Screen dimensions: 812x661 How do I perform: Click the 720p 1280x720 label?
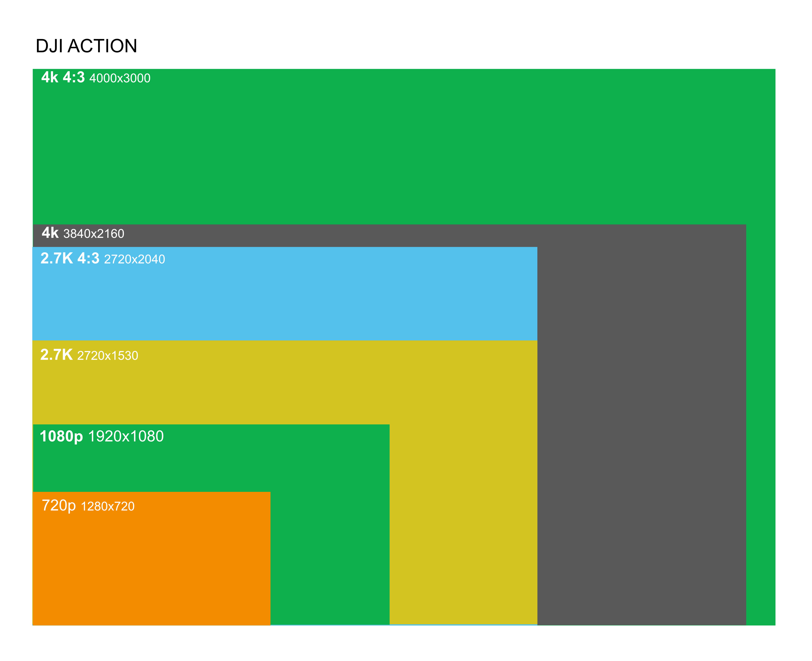click(88, 506)
